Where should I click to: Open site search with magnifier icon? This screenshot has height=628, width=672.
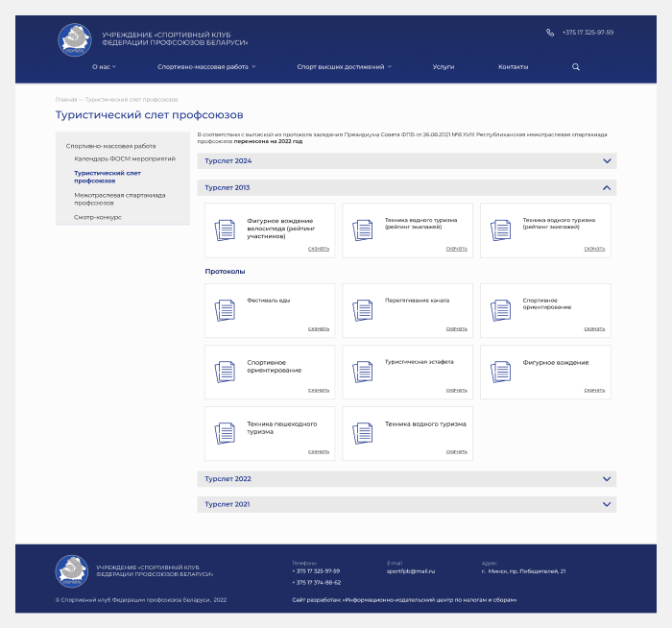(576, 67)
